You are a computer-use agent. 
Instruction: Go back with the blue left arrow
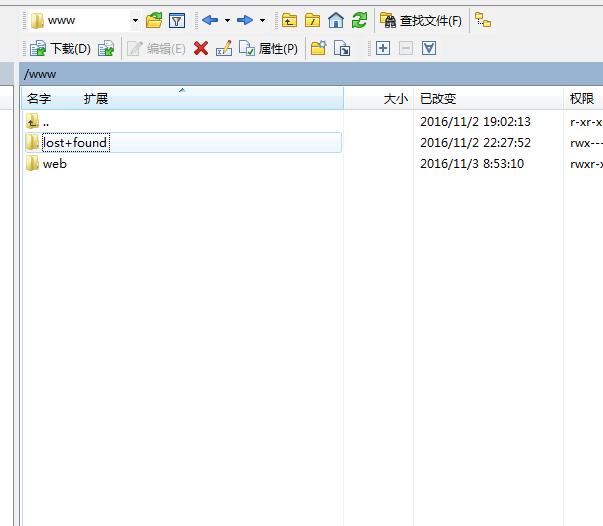point(210,20)
